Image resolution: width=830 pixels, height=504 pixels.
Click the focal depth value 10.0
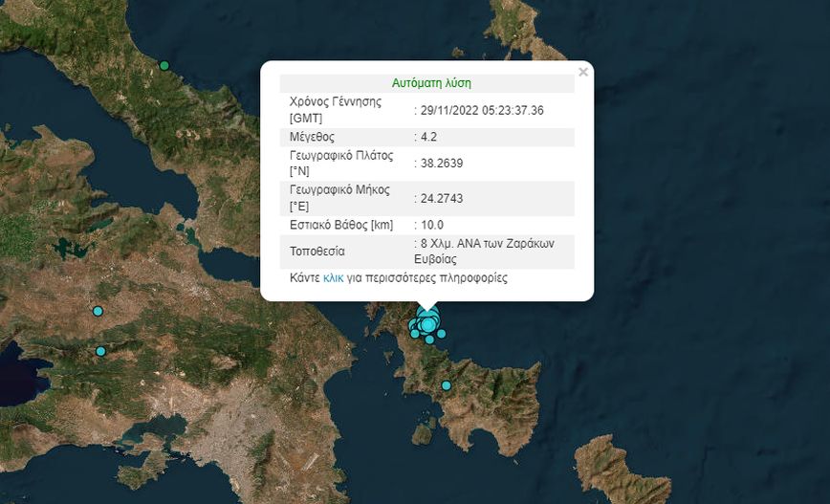(429, 224)
